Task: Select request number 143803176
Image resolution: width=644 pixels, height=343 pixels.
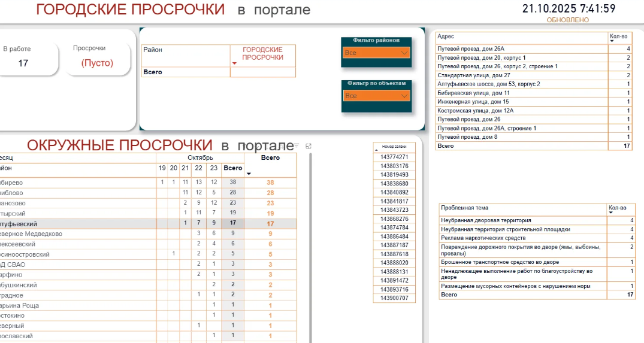Action: tap(394, 166)
